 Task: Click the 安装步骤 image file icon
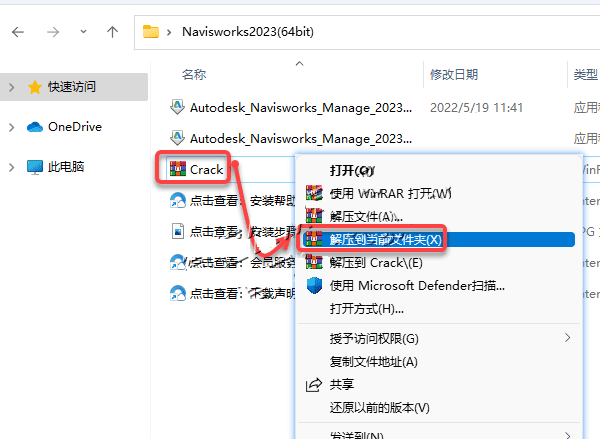(178, 231)
